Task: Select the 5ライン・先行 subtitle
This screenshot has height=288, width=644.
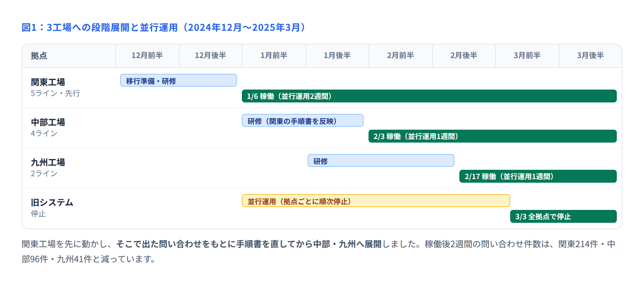Action: (x=55, y=93)
